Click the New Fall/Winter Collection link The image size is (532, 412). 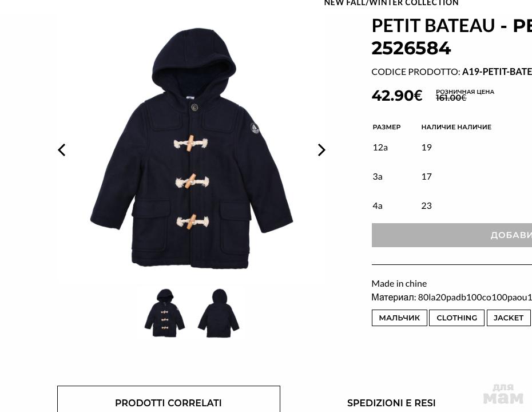point(391,3)
